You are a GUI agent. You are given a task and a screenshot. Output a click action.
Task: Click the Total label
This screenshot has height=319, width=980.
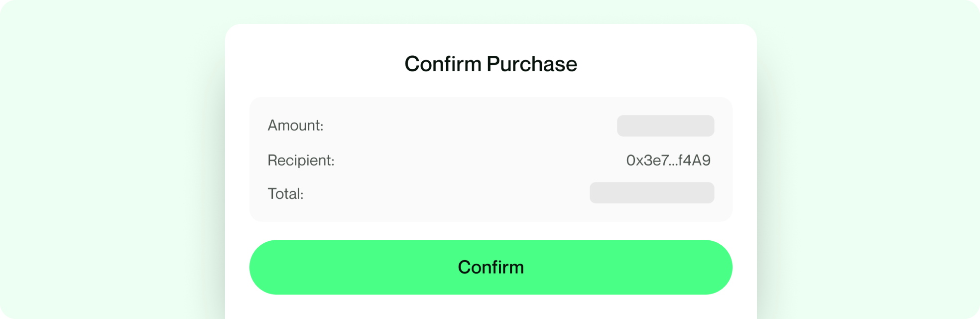tap(287, 193)
